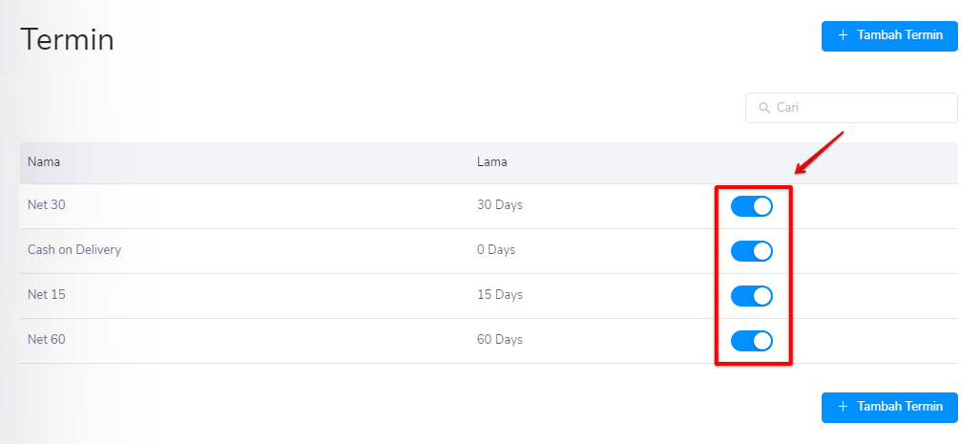Screen dimensions: 980x444
Task: Click the plus icon in bottom Tambah Termin
Action: tap(843, 407)
